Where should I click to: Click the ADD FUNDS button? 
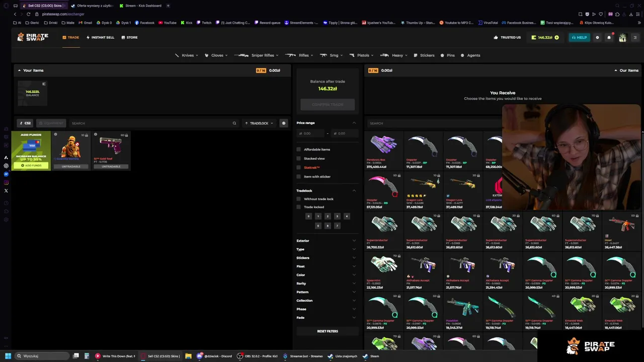pyautogui.click(x=31, y=165)
